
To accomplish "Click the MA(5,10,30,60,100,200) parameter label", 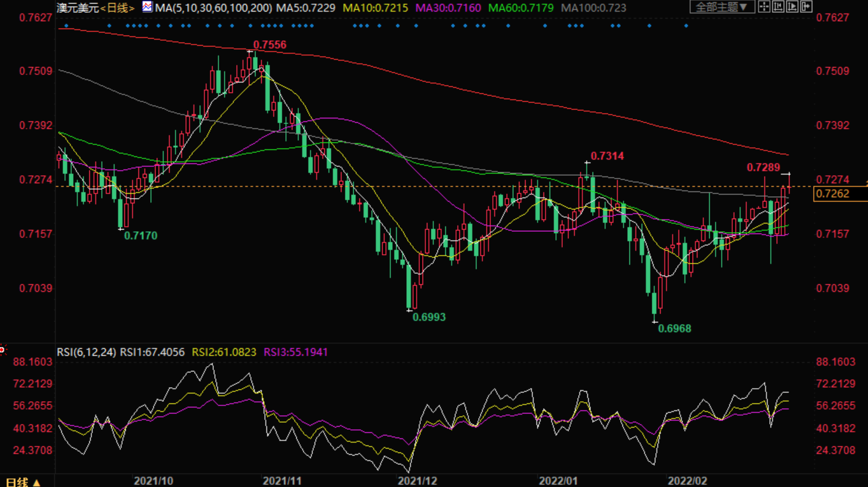I will (x=213, y=8).
